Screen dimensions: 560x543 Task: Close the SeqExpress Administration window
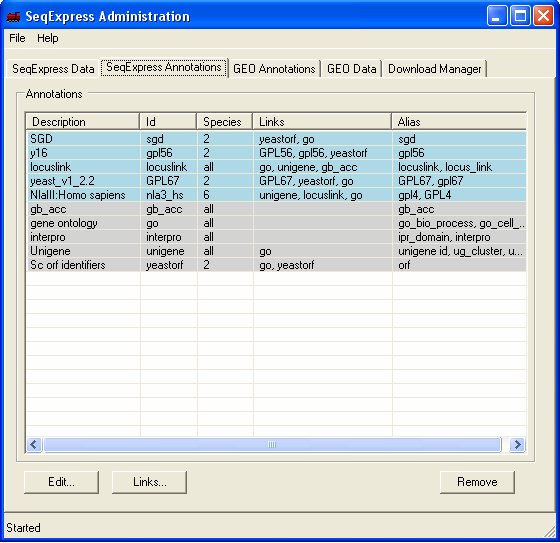543,16
